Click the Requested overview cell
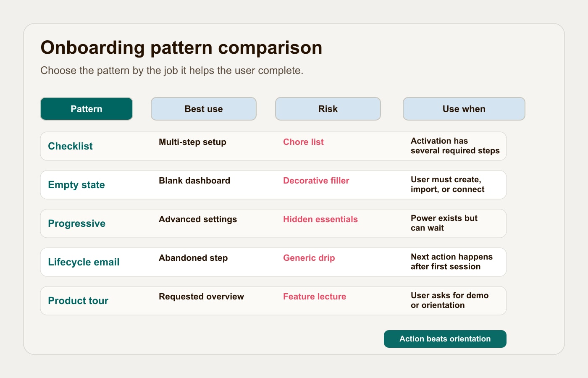 pyautogui.click(x=201, y=297)
